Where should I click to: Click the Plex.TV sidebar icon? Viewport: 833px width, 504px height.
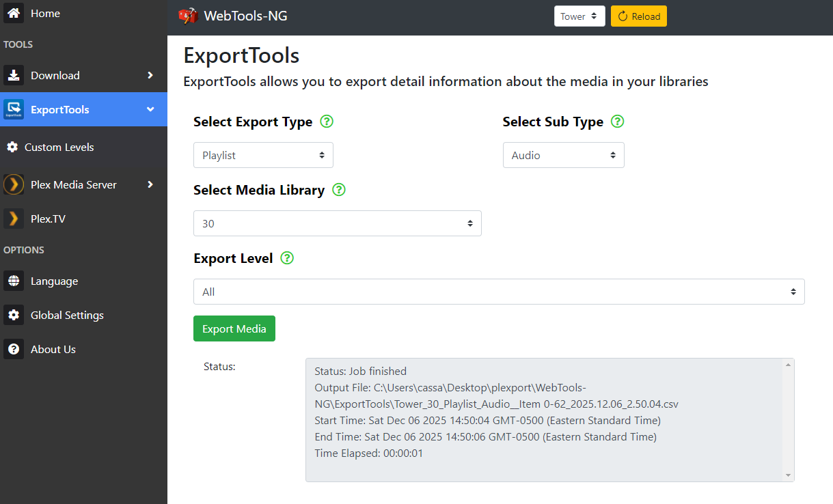click(x=14, y=219)
